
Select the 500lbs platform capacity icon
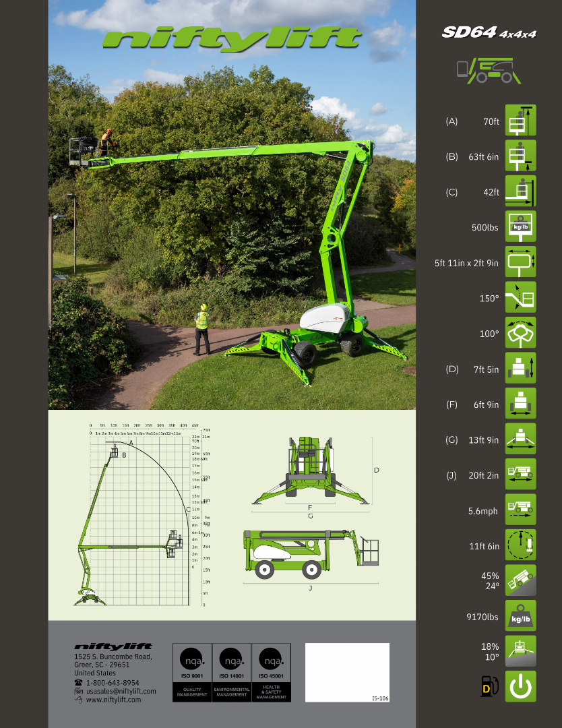click(520, 227)
